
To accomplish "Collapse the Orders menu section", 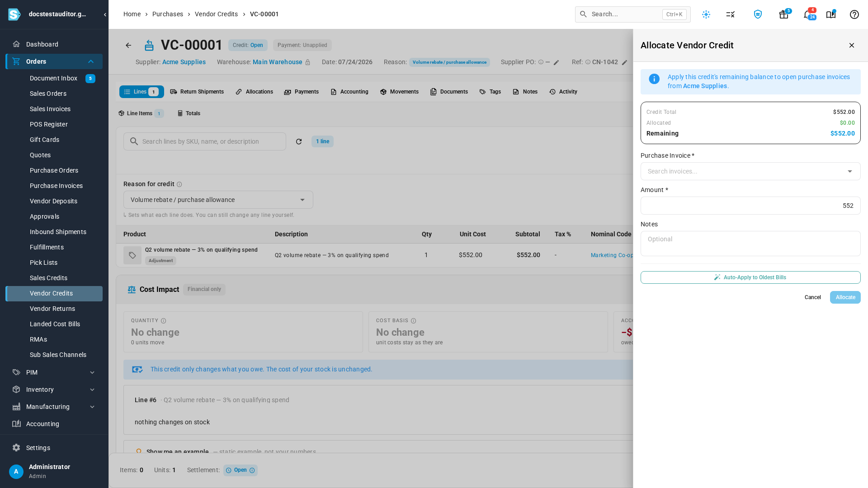I will pyautogui.click(x=91, y=61).
